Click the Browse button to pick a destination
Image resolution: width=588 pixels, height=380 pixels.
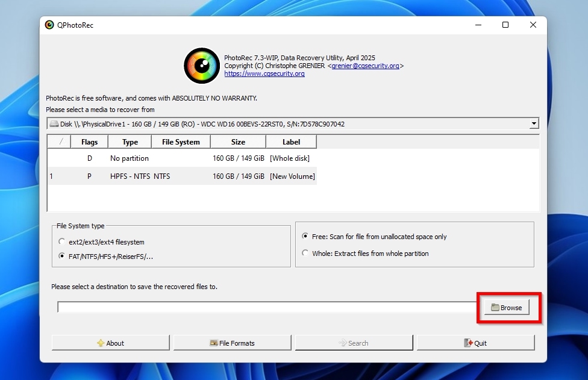(506, 307)
